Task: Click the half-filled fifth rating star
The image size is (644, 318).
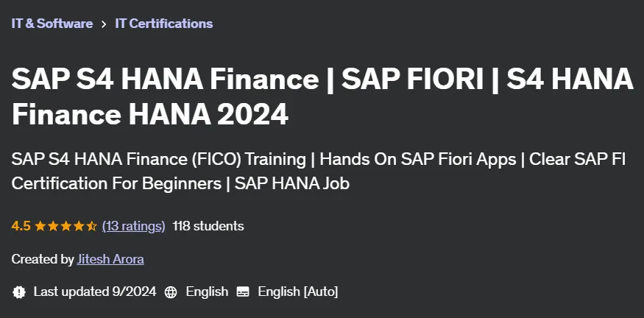Action: point(91,226)
